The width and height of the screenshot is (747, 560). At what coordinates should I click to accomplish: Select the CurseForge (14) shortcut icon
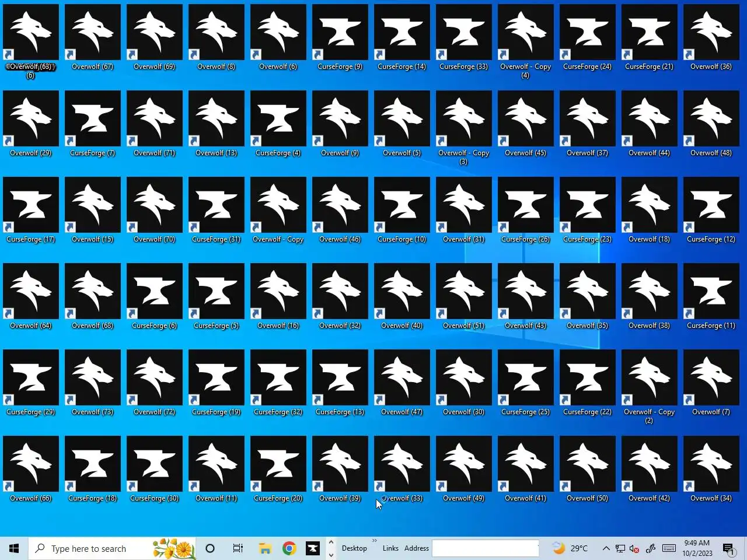402,38
